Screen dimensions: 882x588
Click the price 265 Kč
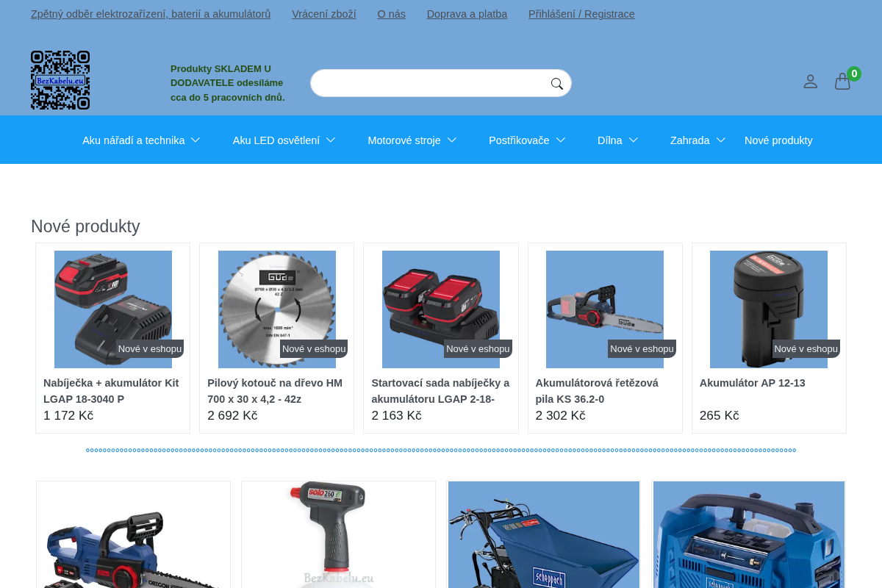tap(720, 416)
